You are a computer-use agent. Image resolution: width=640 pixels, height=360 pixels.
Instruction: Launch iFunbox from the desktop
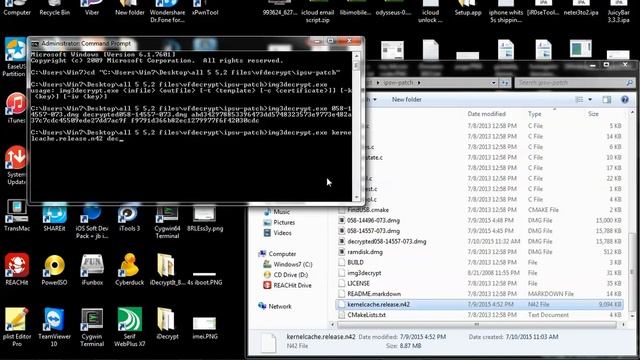92,269
